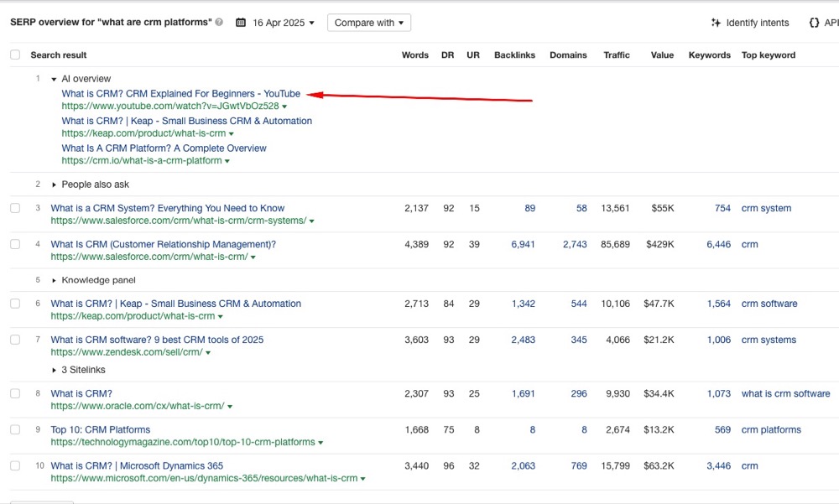Open URL dropdown for crm.io link
This screenshot has height=504, width=839.
[x=227, y=161]
